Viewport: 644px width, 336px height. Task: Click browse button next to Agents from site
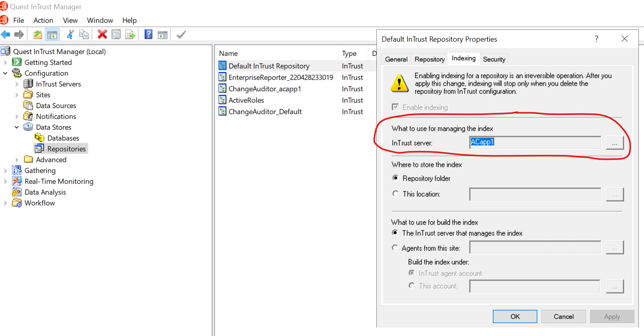tap(615, 247)
